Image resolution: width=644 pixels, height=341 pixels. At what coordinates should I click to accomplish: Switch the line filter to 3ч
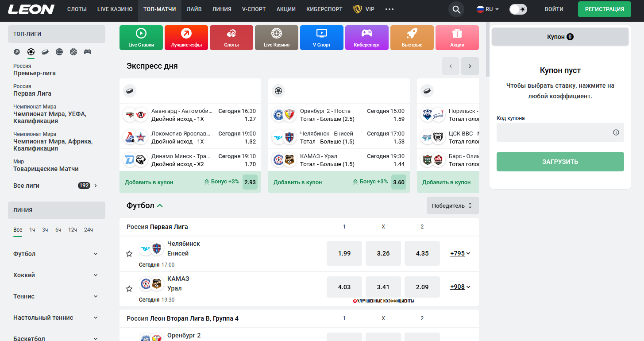[x=45, y=230]
